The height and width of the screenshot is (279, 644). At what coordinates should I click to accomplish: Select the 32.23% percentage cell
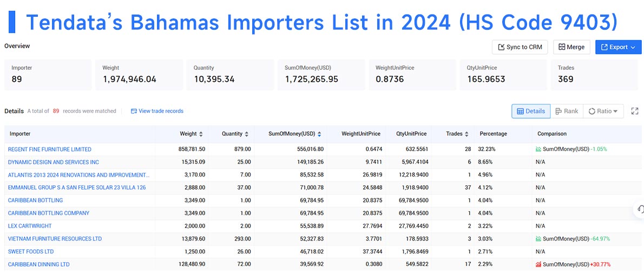[487, 149]
